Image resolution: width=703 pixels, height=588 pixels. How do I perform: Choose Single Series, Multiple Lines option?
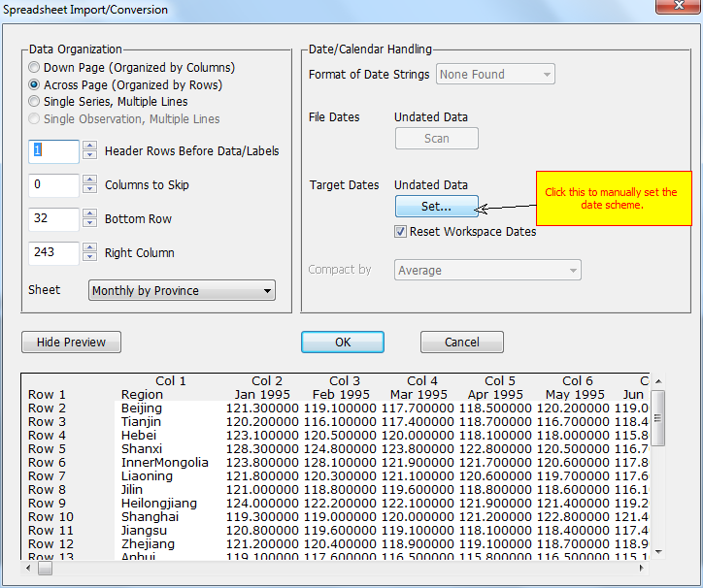(x=35, y=102)
